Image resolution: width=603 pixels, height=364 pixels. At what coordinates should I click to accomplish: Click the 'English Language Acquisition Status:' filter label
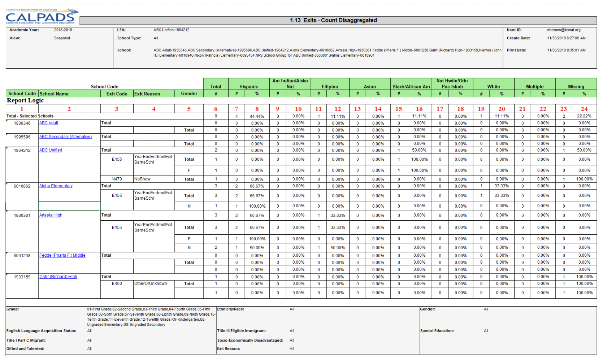pos(41,331)
